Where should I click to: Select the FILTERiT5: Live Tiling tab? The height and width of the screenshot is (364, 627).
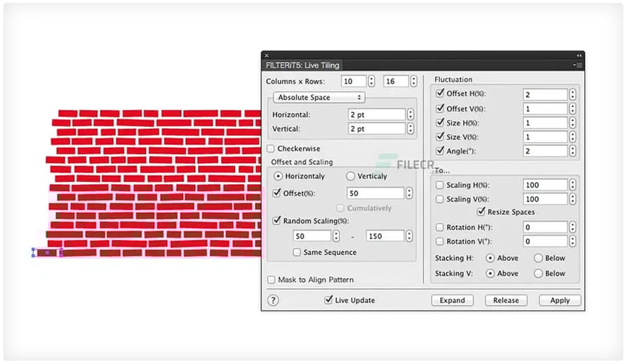tap(303, 65)
